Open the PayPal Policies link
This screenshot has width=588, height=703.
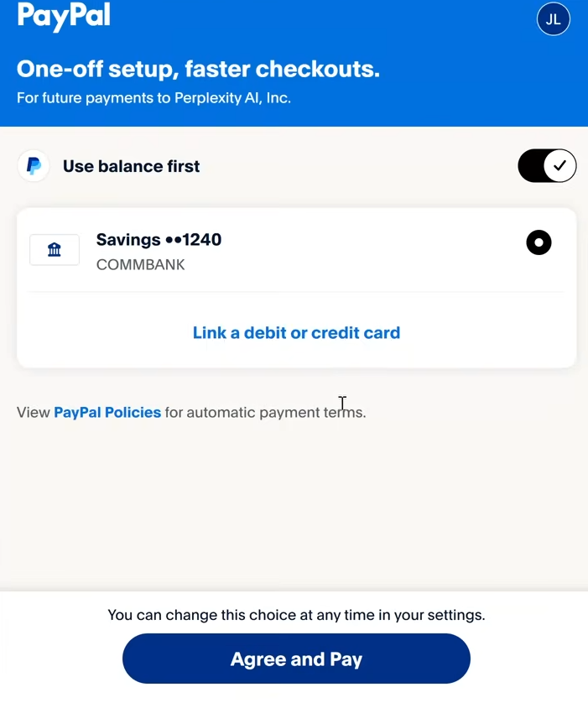[107, 413]
